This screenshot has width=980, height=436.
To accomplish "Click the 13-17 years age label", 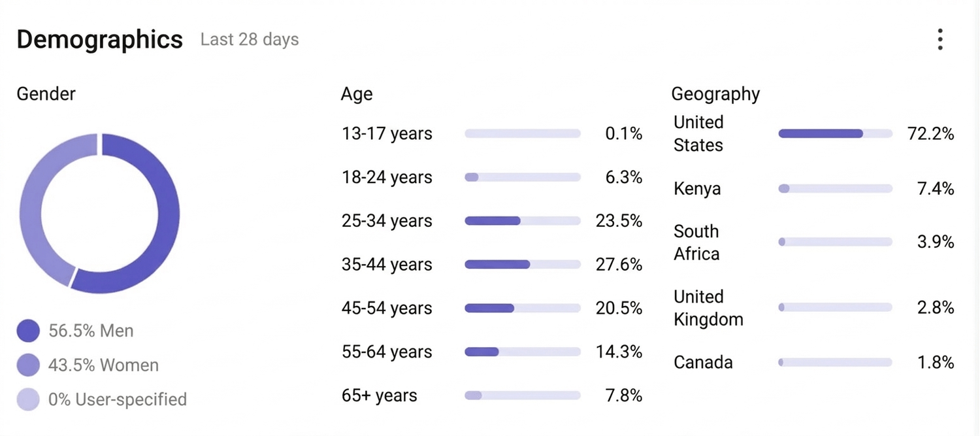I will click(387, 134).
